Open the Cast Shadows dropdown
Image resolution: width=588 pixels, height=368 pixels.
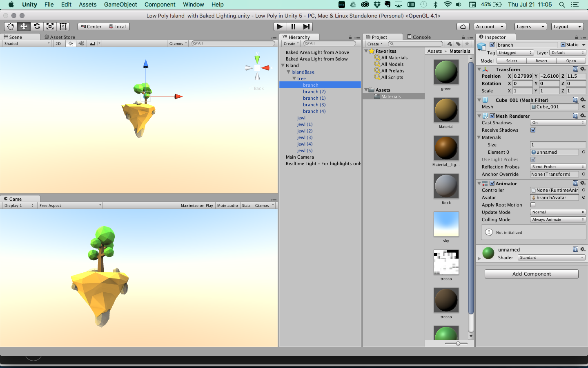coord(558,123)
